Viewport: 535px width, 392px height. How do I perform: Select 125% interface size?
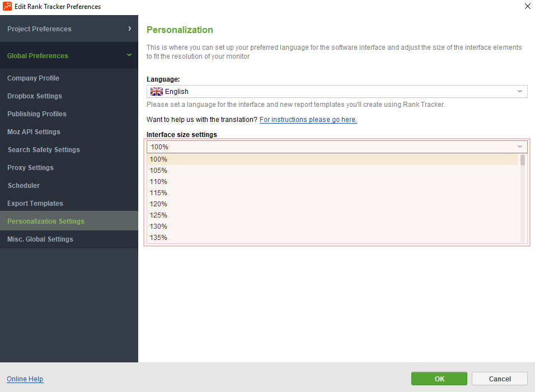click(x=159, y=215)
